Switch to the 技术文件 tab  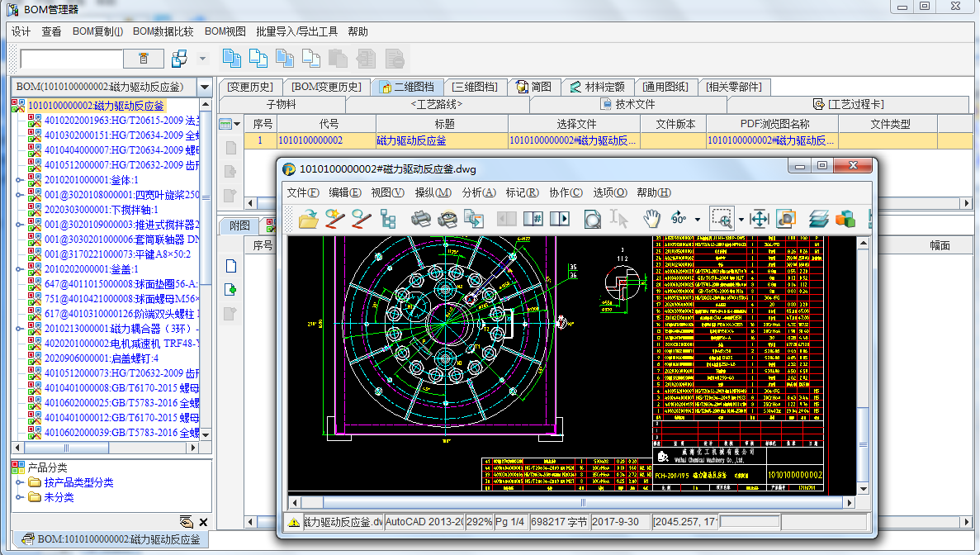click(x=628, y=104)
